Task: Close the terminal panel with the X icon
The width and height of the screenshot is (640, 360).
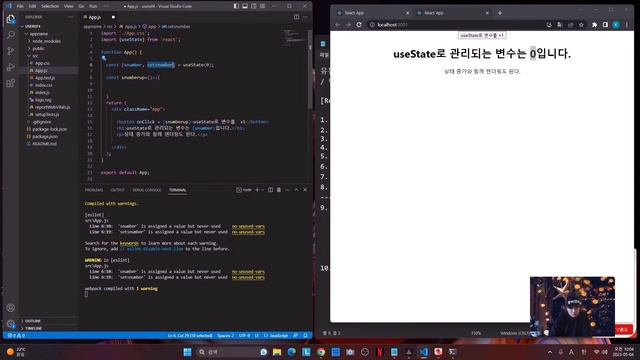Action: (305, 190)
